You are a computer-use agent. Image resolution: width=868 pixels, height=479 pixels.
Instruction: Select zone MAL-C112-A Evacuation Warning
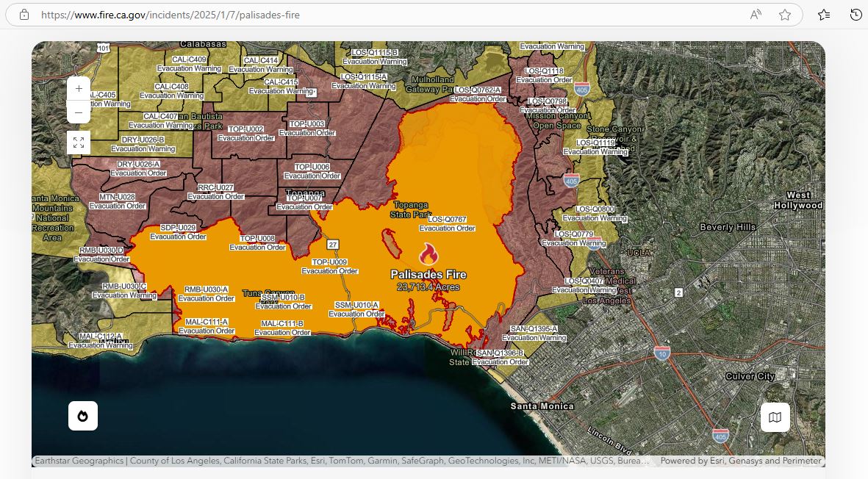101,341
